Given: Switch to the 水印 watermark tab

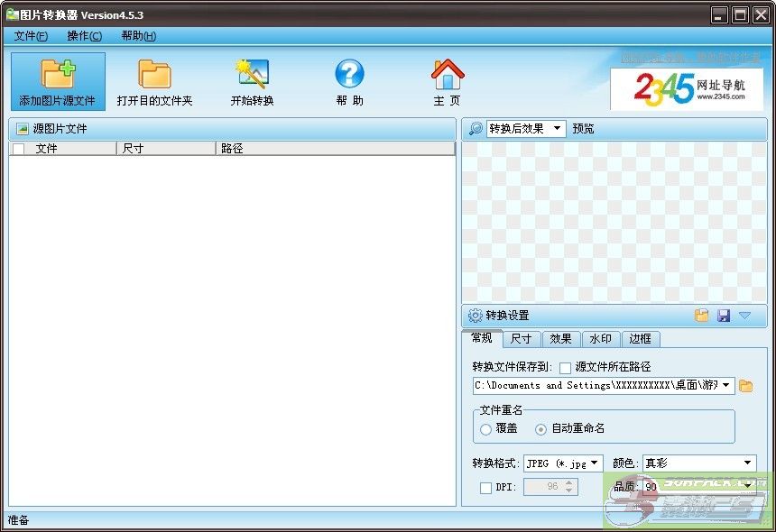Looking at the screenshot, I should tap(600, 339).
